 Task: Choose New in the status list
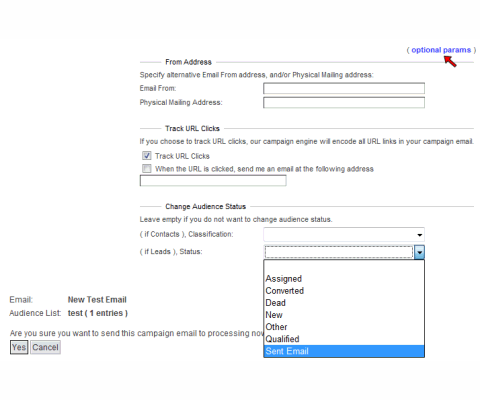tap(344, 315)
